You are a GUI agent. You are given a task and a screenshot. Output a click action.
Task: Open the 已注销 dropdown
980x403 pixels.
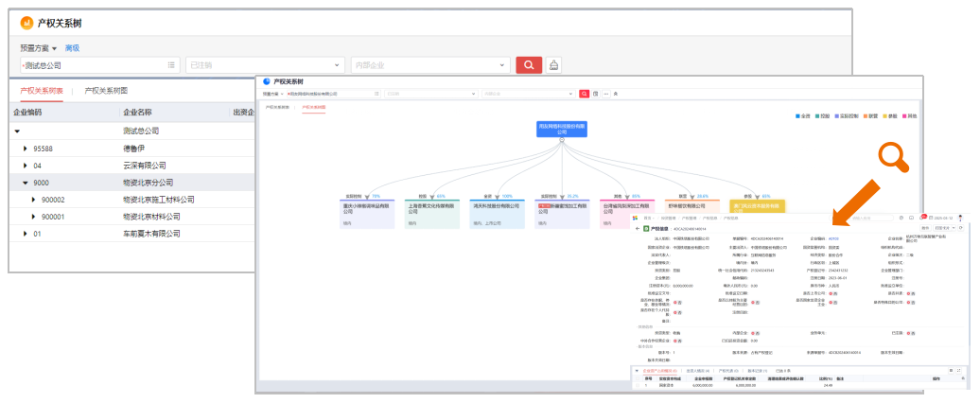tap(265, 65)
